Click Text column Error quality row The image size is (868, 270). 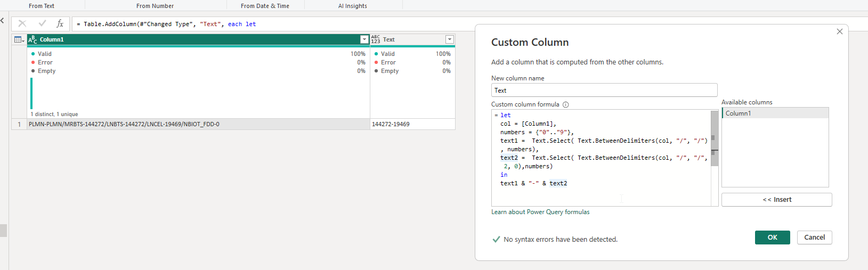(412, 62)
